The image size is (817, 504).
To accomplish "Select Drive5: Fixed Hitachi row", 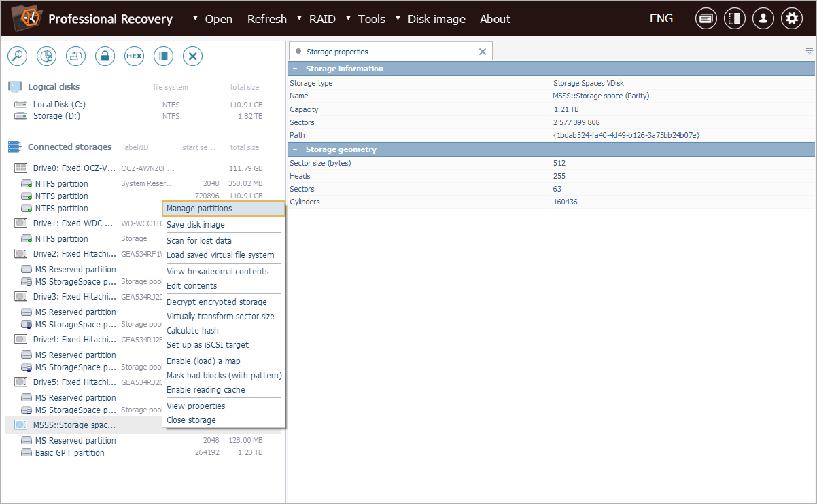I will 84,382.
